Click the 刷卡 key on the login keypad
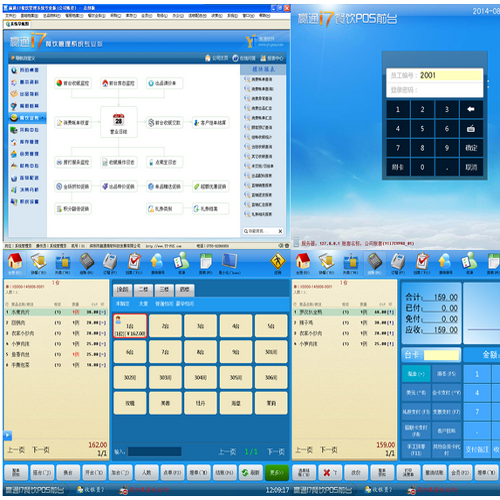 pyautogui.click(x=398, y=167)
